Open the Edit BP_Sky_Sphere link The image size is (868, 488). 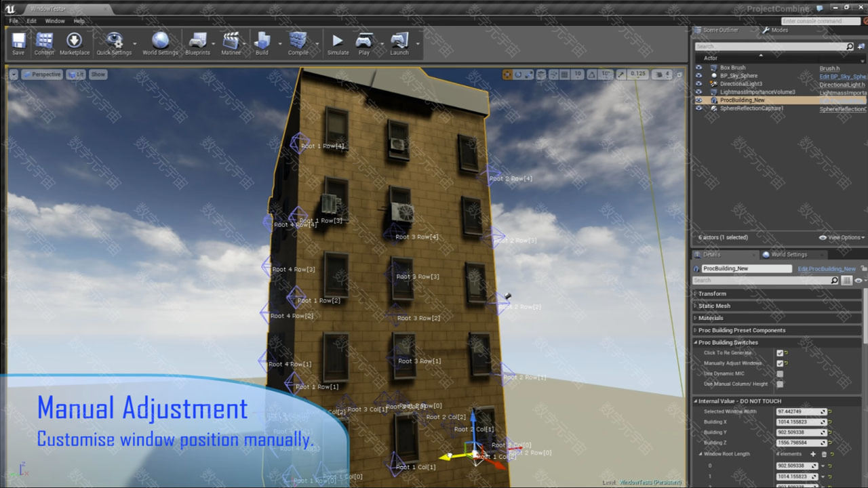click(x=843, y=77)
